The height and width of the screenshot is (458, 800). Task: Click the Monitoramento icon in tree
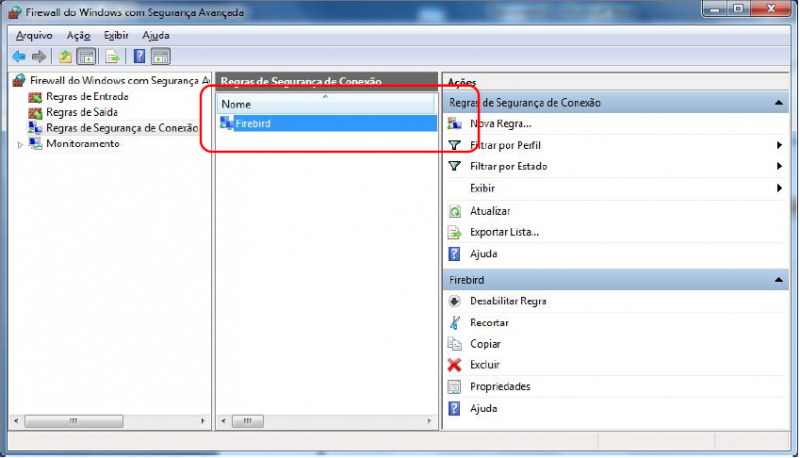pyautogui.click(x=35, y=144)
